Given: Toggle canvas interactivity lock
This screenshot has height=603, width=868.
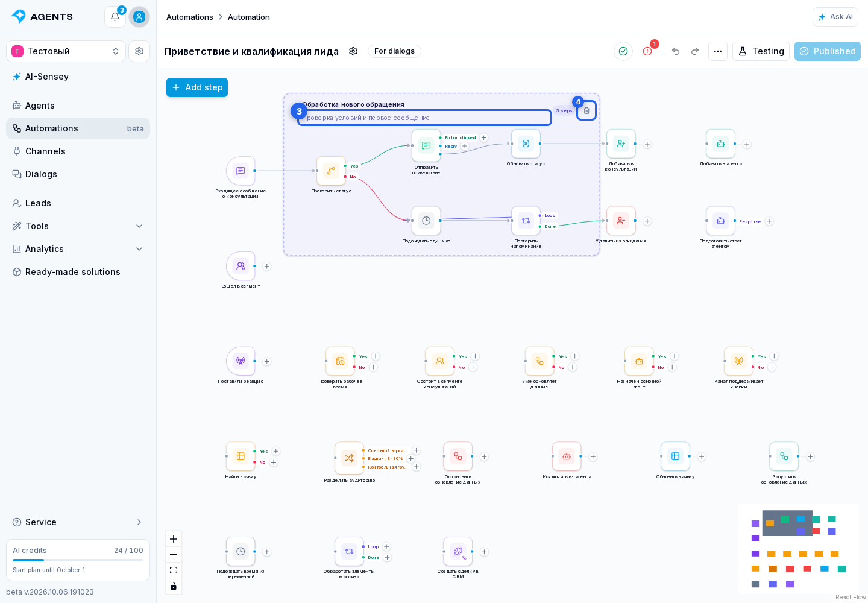Looking at the screenshot, I should tap(174, 586).
